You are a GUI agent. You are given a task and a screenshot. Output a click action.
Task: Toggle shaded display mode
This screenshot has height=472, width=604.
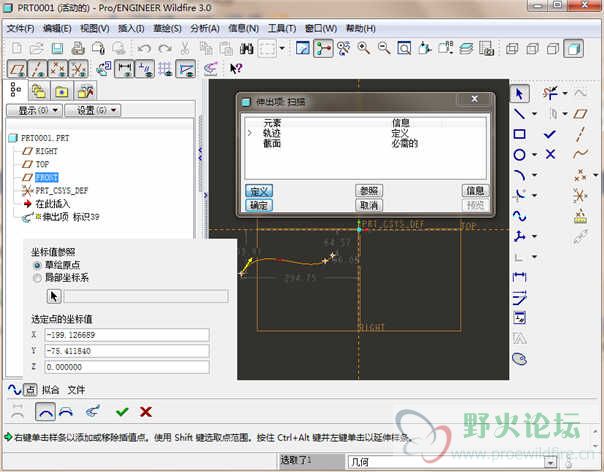pos(573,49)
